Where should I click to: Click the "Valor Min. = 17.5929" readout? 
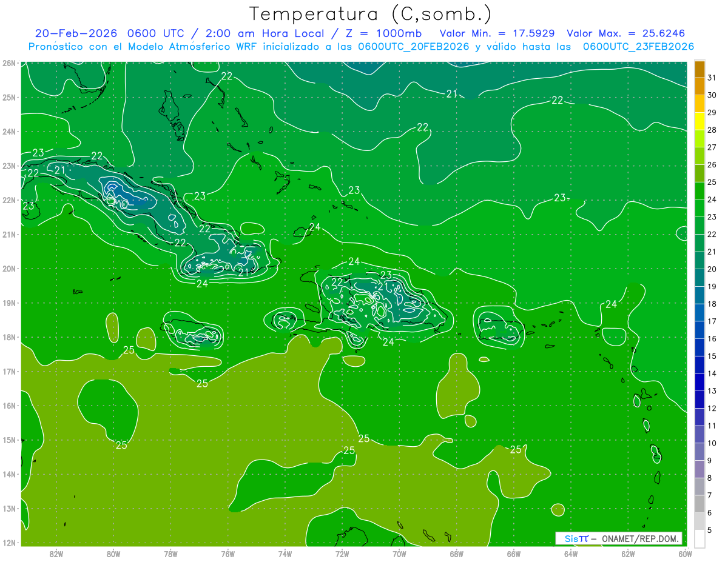coord(498,33)
